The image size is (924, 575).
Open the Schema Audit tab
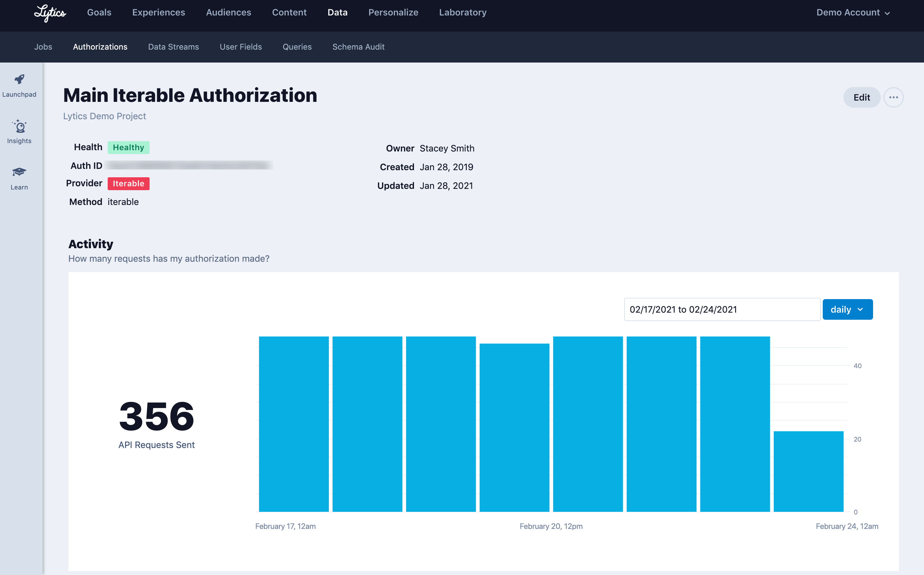click(x=358, y=47)
